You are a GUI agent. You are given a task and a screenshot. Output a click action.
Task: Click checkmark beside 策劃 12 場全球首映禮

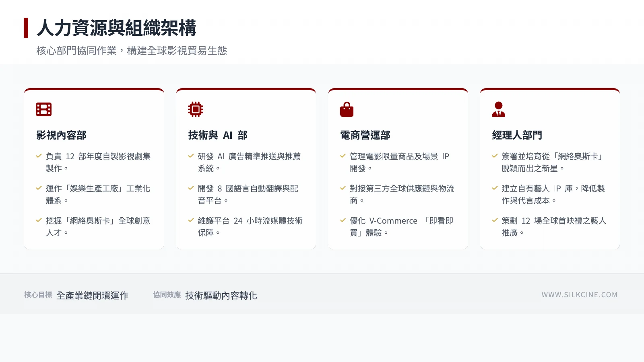coord(495,220)
